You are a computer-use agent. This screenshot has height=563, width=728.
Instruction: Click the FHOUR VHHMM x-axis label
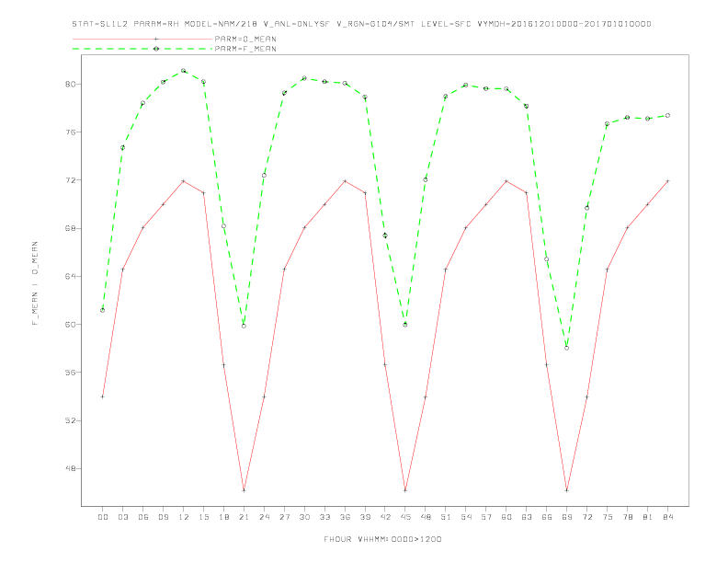pos(382,539)
